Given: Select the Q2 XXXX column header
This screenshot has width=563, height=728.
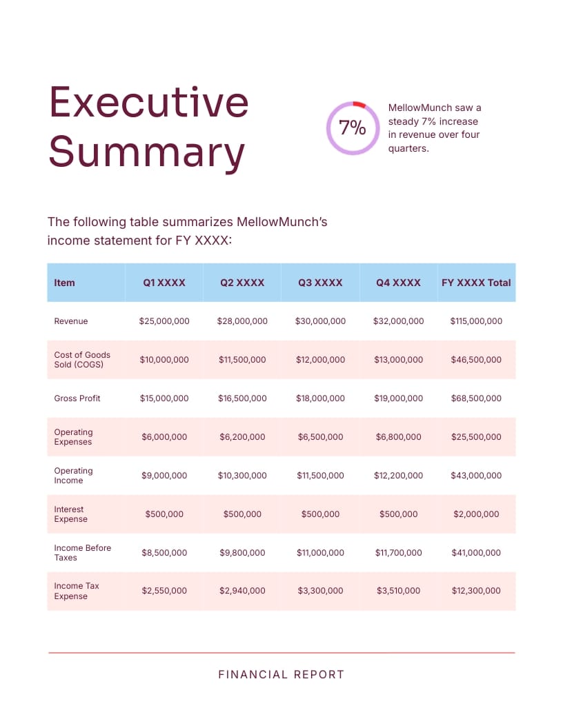Looking at the screenshot, I should 242,283.
